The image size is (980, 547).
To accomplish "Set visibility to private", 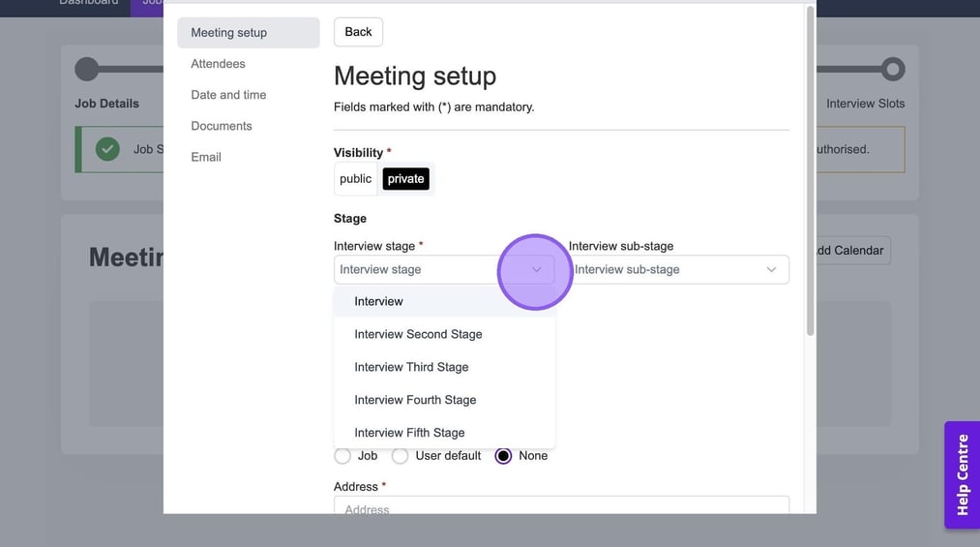I will click(x=405, y=179).
